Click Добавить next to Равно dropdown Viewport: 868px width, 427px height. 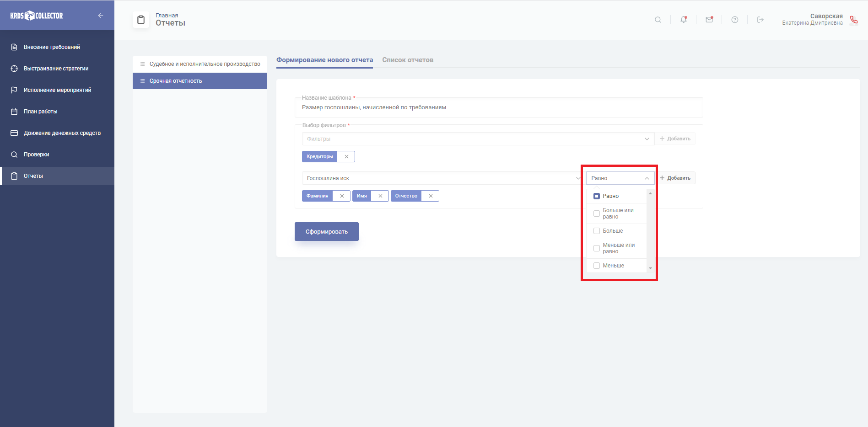(x=675, y=178)
